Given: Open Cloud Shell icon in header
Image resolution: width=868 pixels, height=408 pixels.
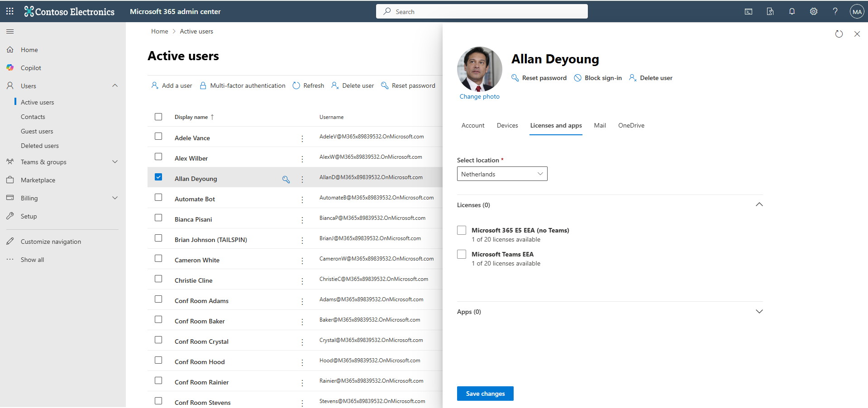Looking at the screenshot, I should point(749,11).
